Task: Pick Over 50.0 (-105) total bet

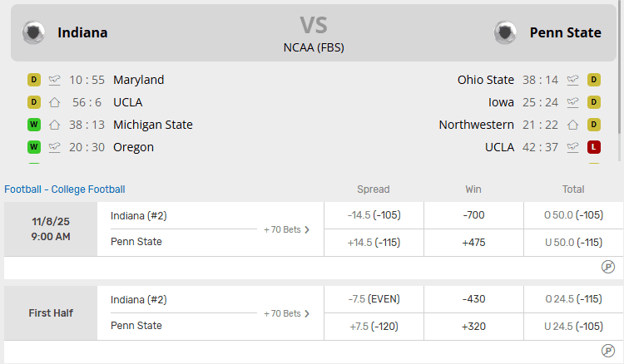Action: (x=573, y=215)
